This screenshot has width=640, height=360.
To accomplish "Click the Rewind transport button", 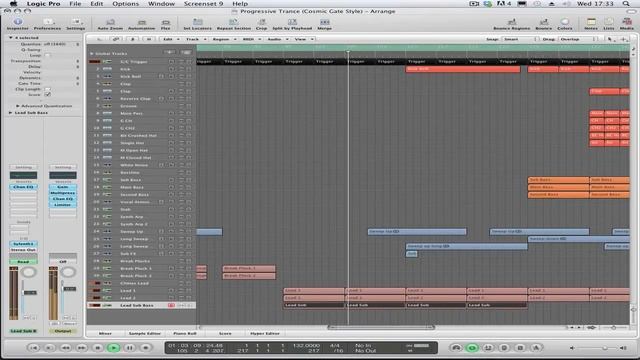I will pyautogui.click(x=65, y=348).
